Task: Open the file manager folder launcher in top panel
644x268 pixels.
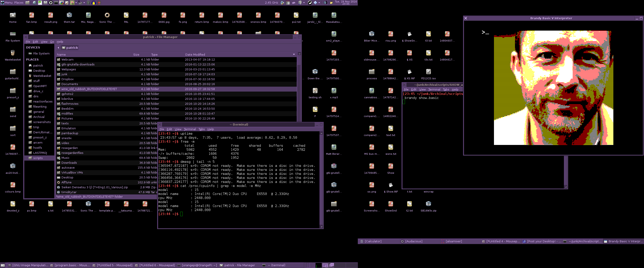Action: pyautogui.click(x=28, y=3)
